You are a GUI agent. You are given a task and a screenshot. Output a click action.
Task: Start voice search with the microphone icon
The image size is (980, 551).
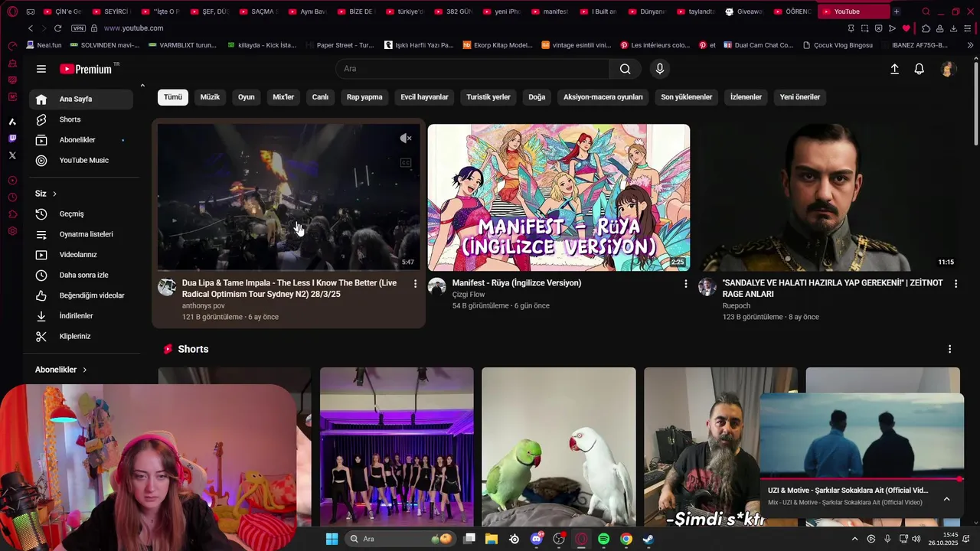660,69
